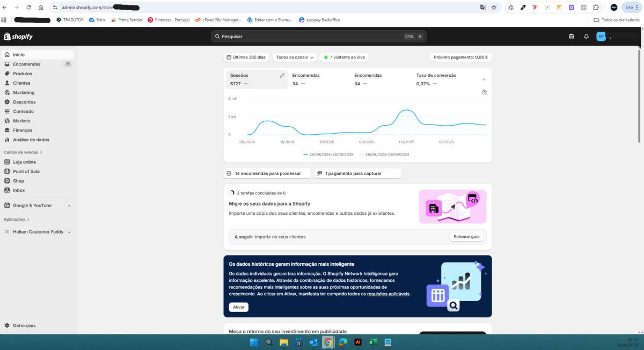Open Análise de dados in the sidebar
This screenshot has height=350, width=644.
[31, 140]
